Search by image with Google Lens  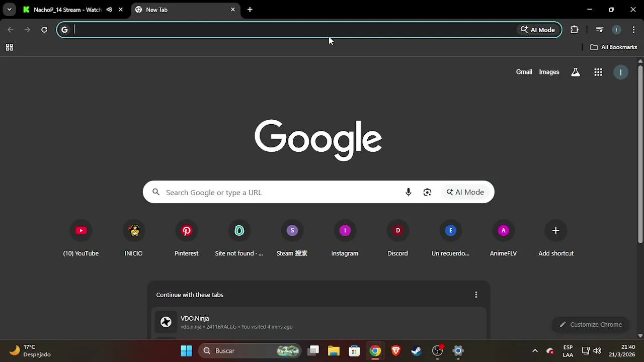(x=427, y=192)
